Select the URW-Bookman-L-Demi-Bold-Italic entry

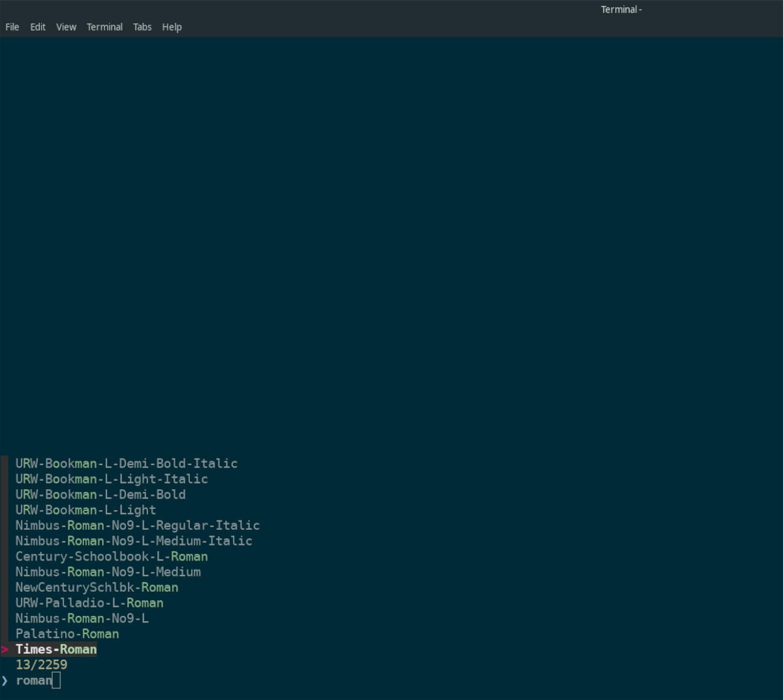(x=126, y=463)
